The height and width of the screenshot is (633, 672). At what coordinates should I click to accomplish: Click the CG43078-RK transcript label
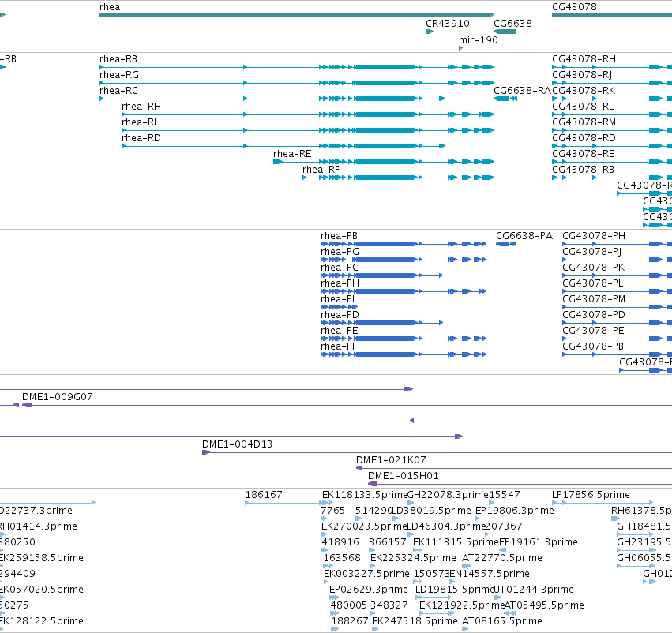point(584,91)
